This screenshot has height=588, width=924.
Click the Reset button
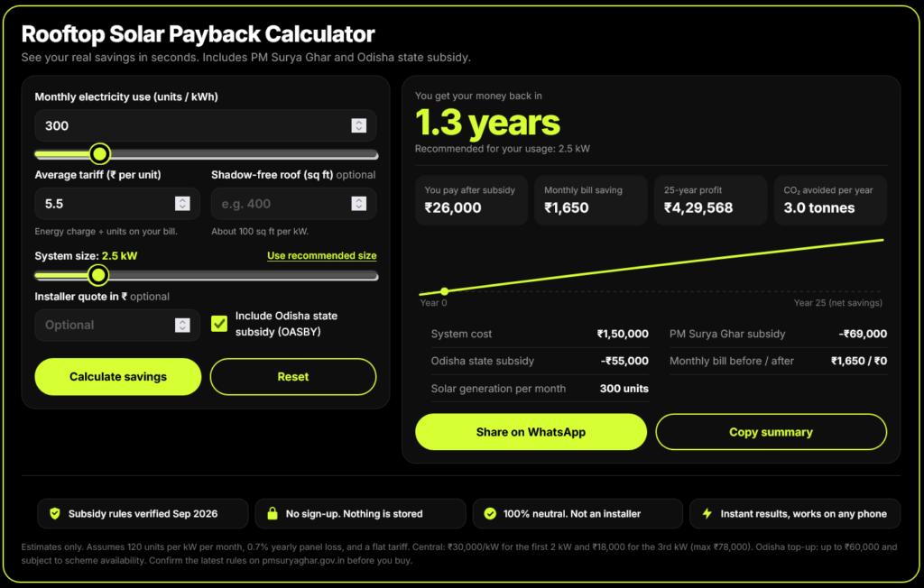click(293, 376)
